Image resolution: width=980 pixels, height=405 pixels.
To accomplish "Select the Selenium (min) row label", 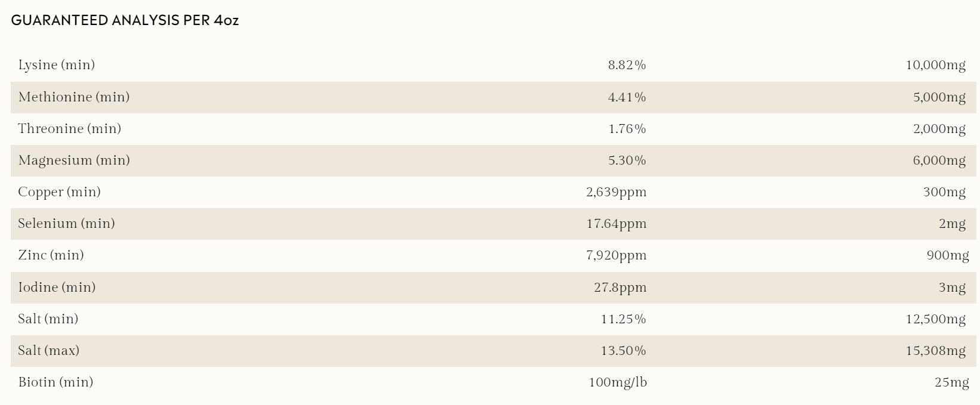I will click(x=66, y=224).
